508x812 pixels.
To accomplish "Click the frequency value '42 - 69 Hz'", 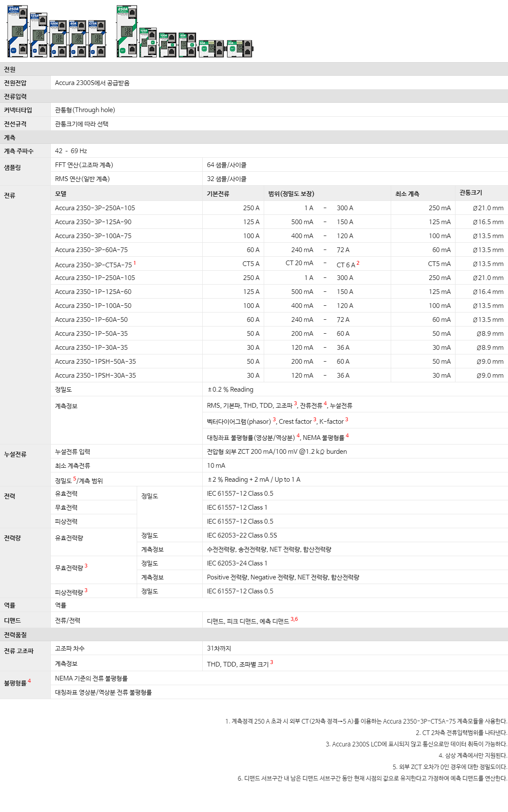I will tap(71, 151).
